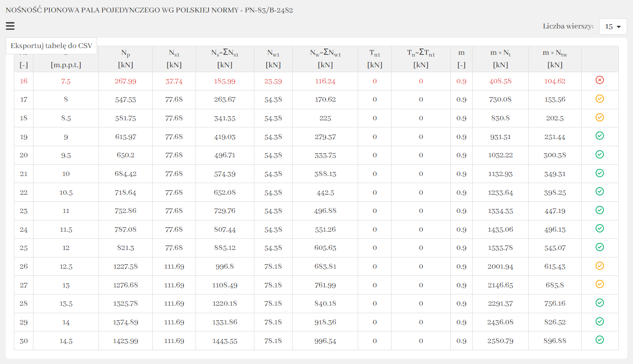Click the 2580.79 value cell

point(500,341)
